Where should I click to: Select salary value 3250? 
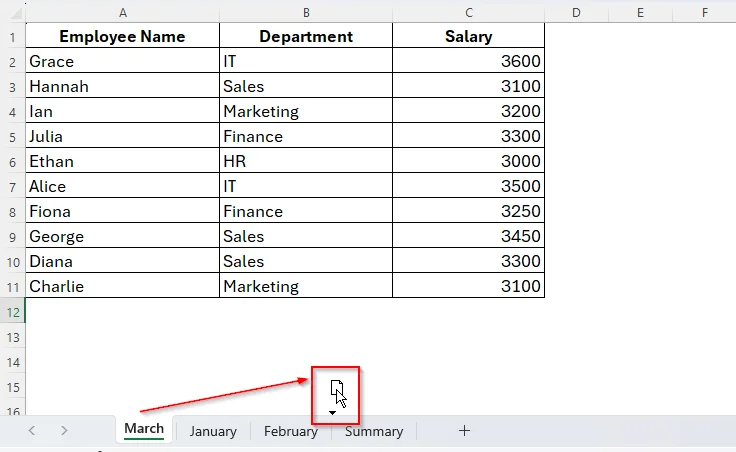(x=468, y=211)
